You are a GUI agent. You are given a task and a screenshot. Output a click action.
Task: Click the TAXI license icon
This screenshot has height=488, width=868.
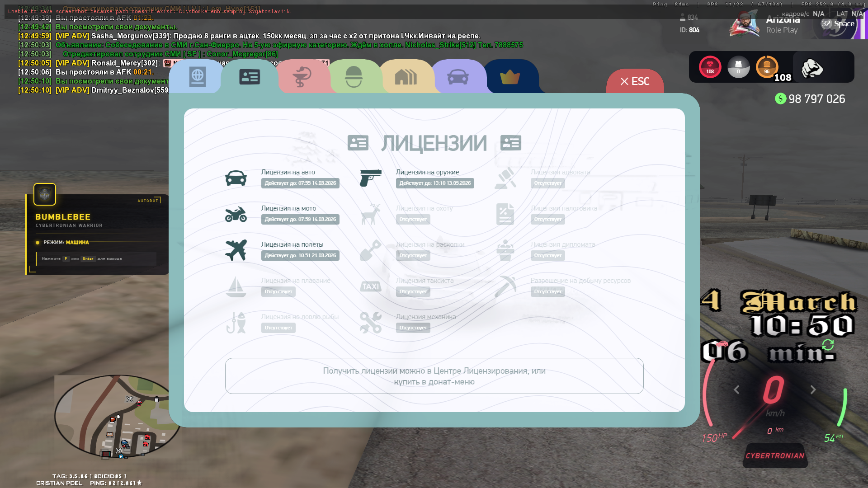click(x=371, y=286)
